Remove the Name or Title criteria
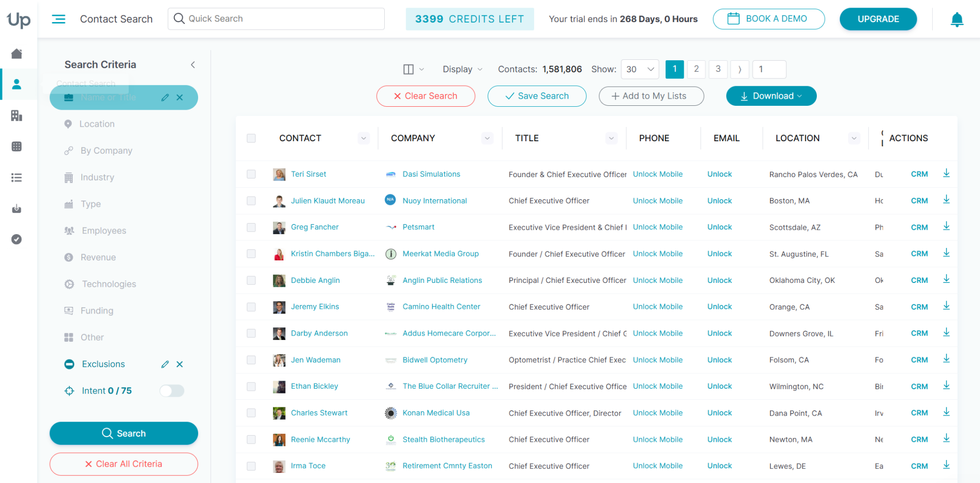The height and width of the screenshot is (483, 980). (180, 98)
